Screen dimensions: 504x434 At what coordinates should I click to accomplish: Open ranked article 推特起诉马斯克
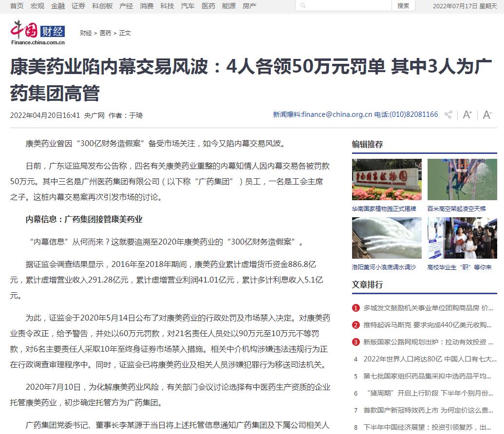[427, 325]
